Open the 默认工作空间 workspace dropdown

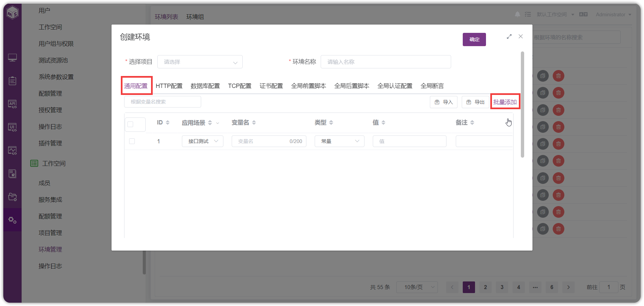tap(555, 15)
